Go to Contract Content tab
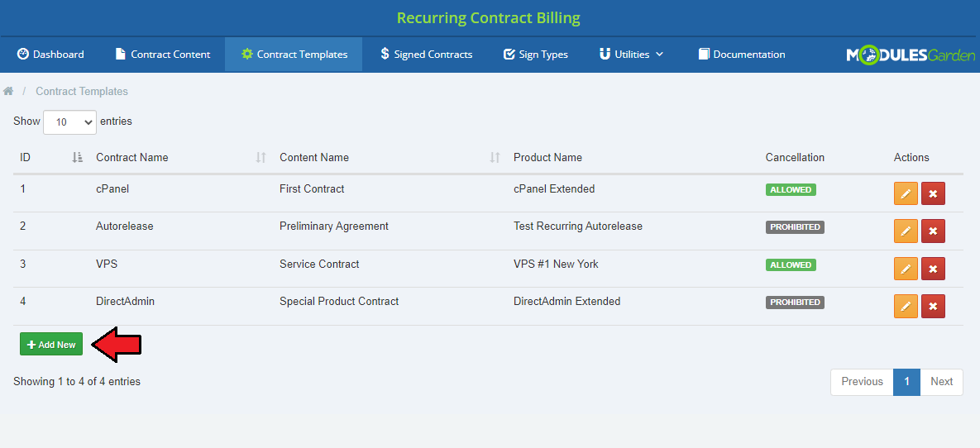 point(162,55)
